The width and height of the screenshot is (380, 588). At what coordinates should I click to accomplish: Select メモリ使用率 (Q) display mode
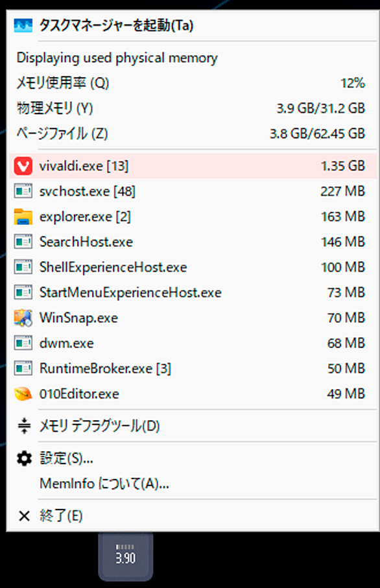click(x=191, y=83)
